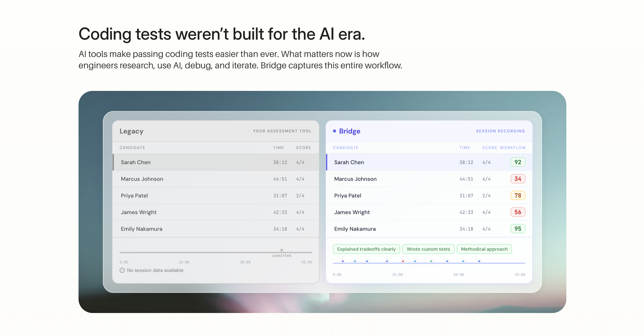
Task: Click the 45:00 label on Legacy timeline
Action: click(306, 262)
